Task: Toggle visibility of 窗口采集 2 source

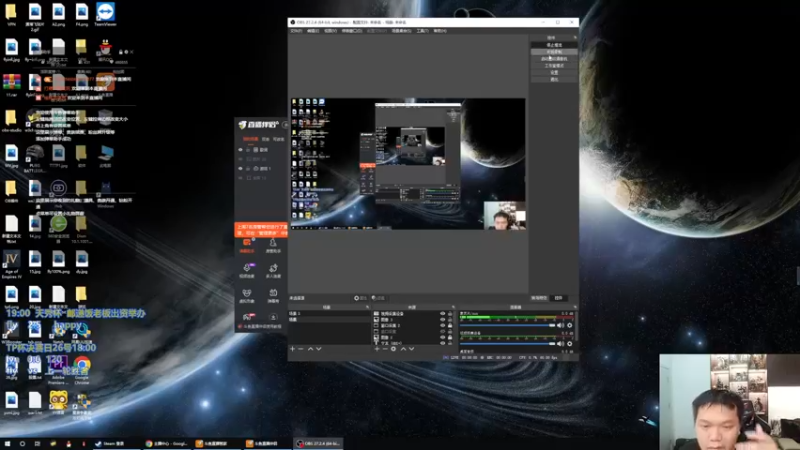Action: tap(442, 326)
